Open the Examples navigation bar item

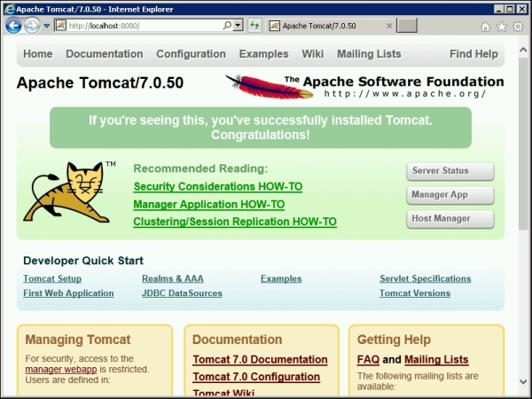click(263, 54)
